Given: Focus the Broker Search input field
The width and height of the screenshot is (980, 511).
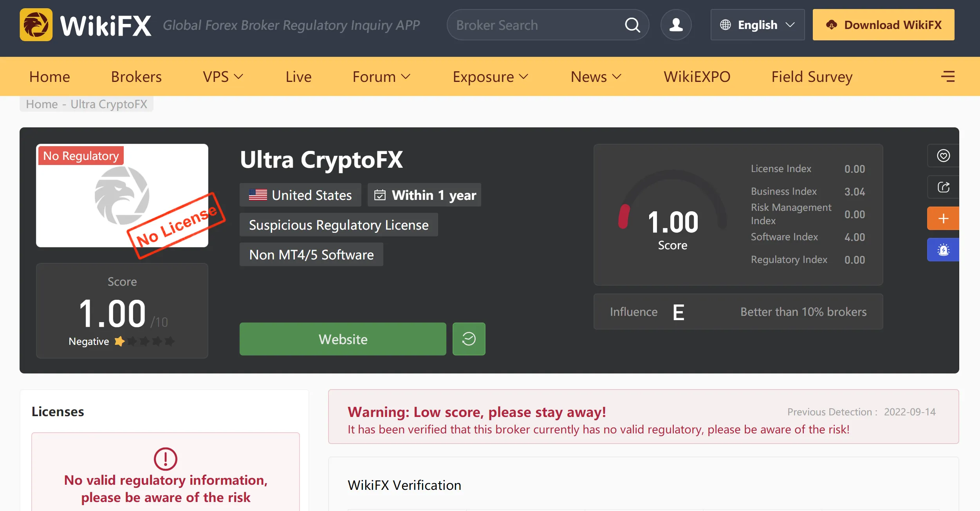Looking at the screenshot, I should [x=536, y=25].
